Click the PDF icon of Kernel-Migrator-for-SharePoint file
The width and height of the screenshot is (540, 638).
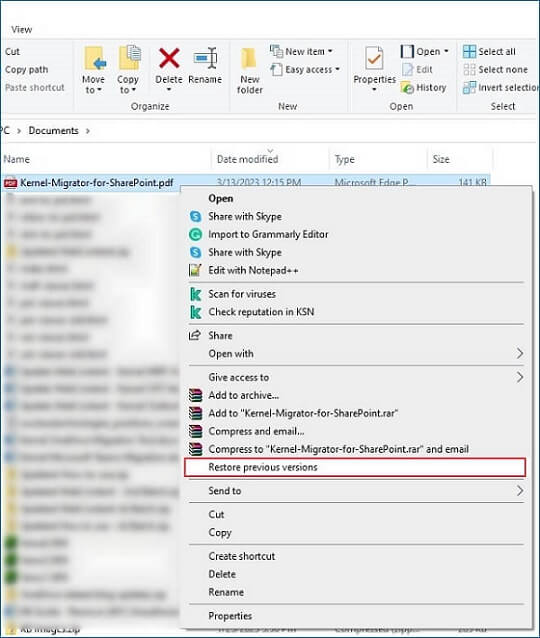11,183
